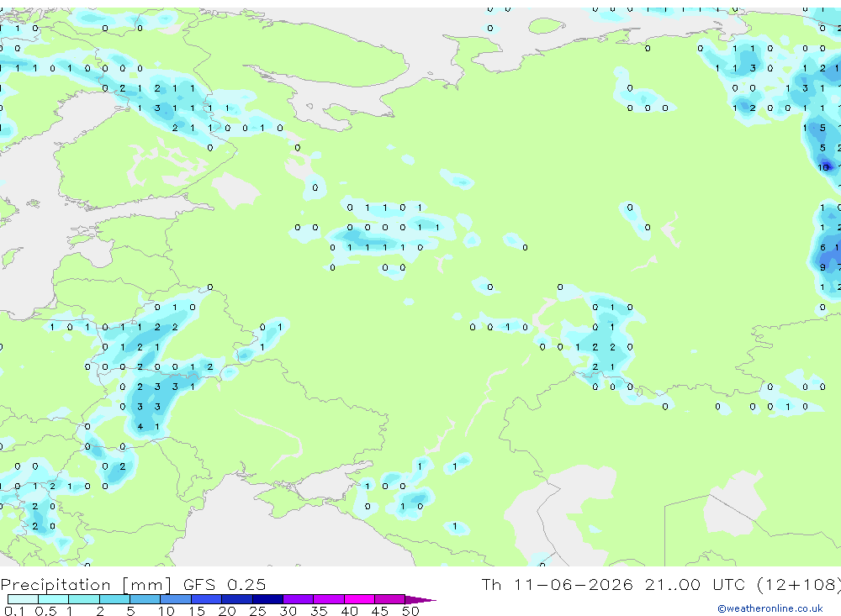841x616 pixels.
Task: Click the legend label '50'
Action: pos(411,611)
